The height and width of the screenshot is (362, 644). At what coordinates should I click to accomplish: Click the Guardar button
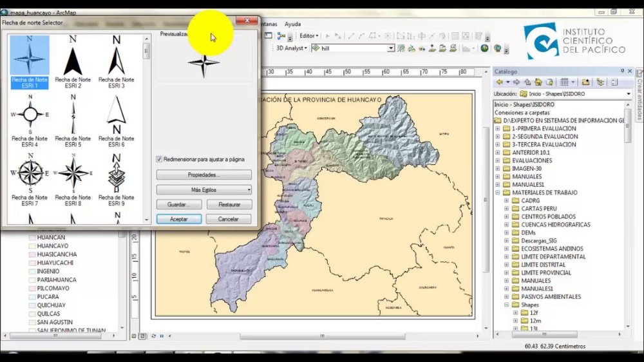178,204
